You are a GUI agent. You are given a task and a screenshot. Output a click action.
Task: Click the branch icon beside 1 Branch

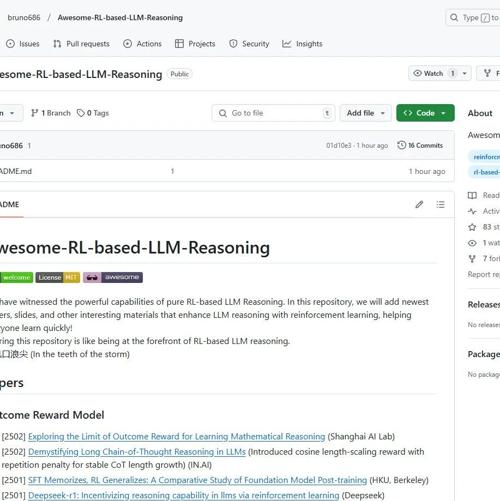[34, 113]
